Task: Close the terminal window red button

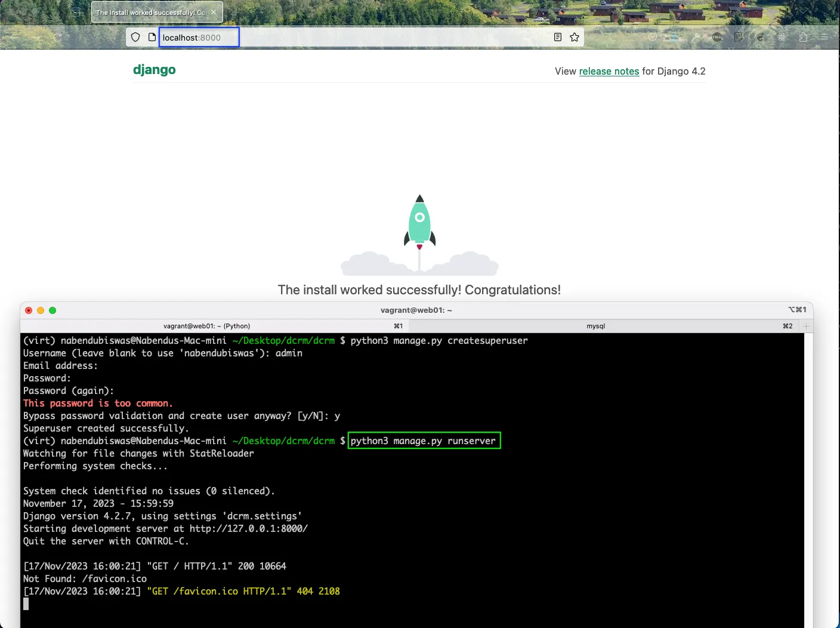Action: pos(29,310)
